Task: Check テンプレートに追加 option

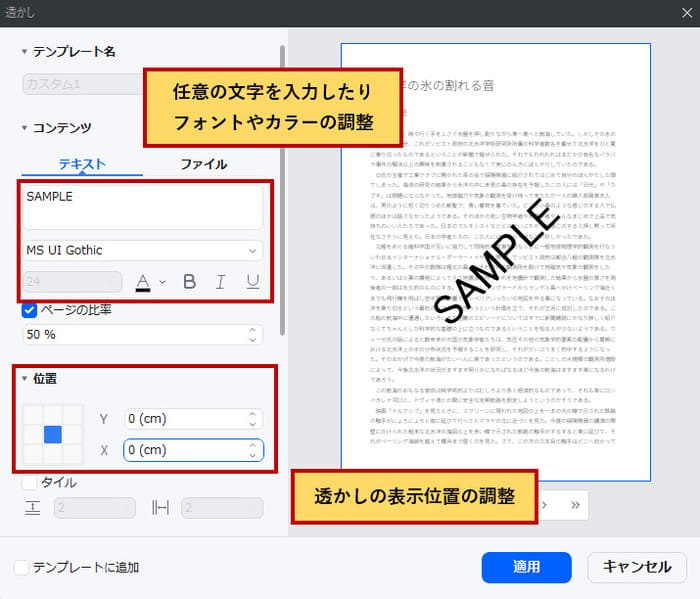Action: click(x=22, y=567)
